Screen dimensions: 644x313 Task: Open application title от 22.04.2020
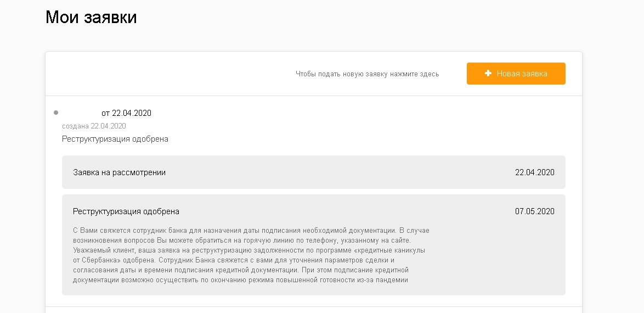point(126,113)
